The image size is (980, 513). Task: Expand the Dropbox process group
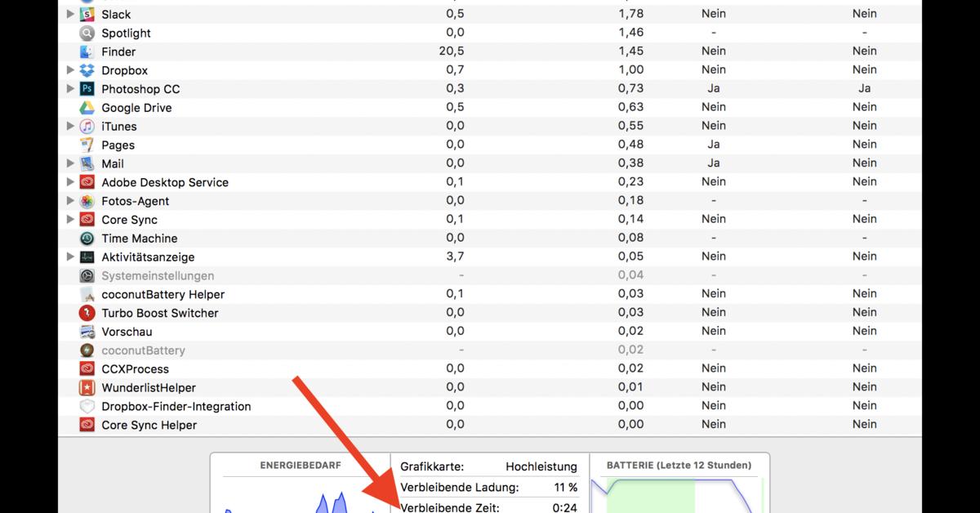click(70, 70)
